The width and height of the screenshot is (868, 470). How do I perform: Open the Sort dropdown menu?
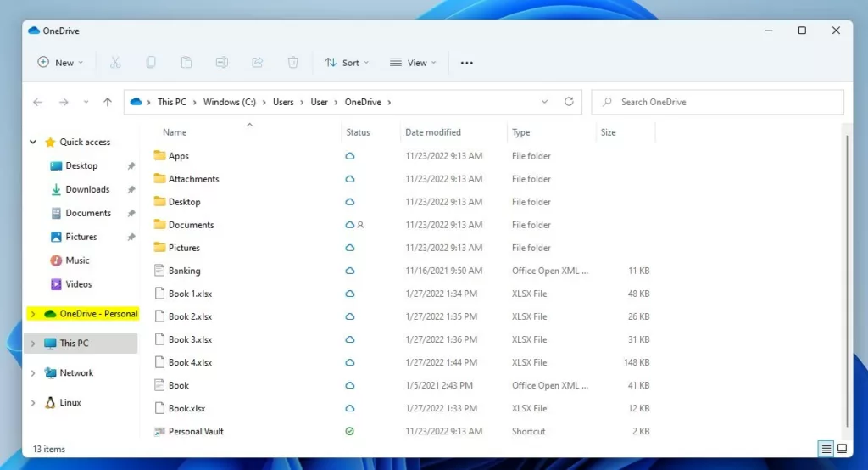click(348, 63)
